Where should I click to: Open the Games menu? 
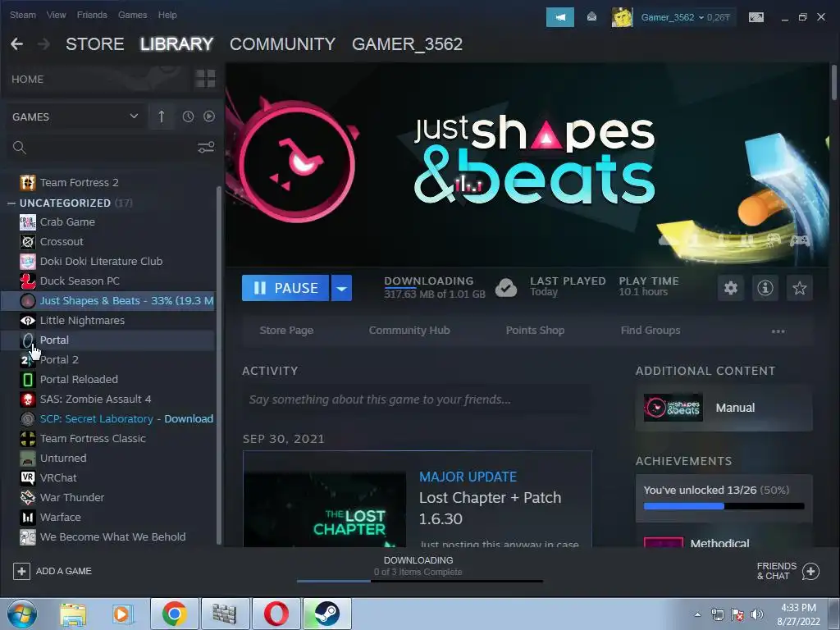click(x=132, y=15)
